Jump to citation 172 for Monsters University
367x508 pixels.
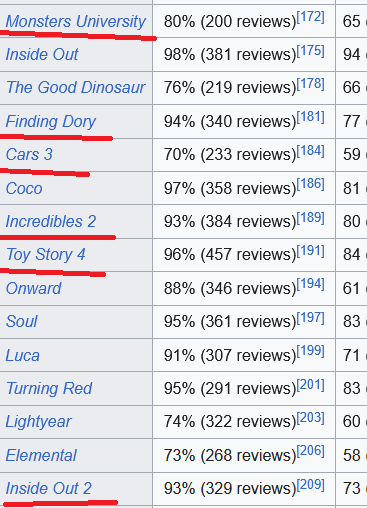(x=310, y=17)
